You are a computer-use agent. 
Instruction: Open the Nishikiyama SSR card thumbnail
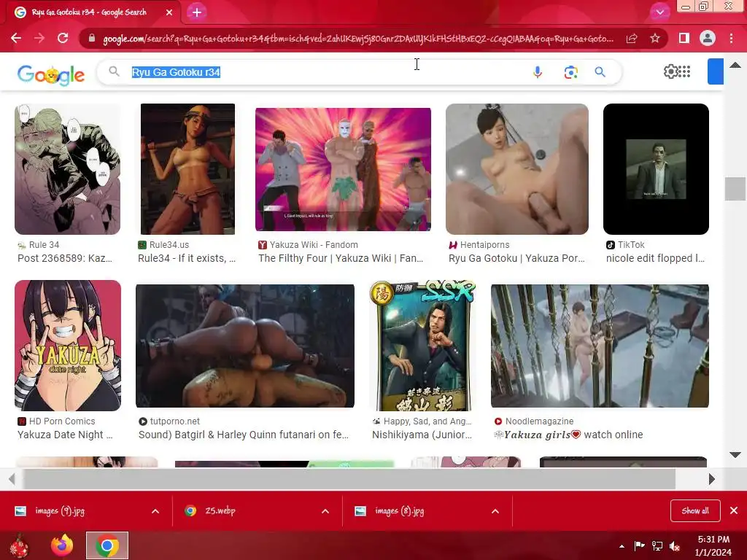(x=422, y=346)
